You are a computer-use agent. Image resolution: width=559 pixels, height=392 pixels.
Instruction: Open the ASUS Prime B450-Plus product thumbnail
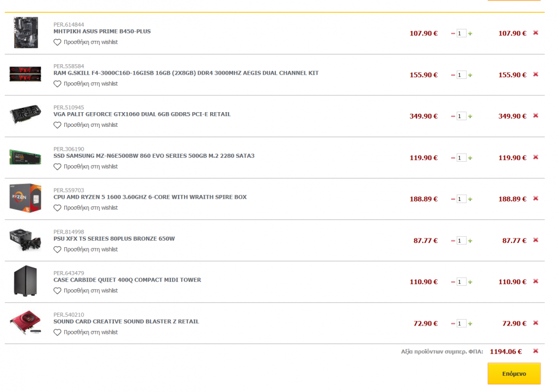[x=26, y=33]
